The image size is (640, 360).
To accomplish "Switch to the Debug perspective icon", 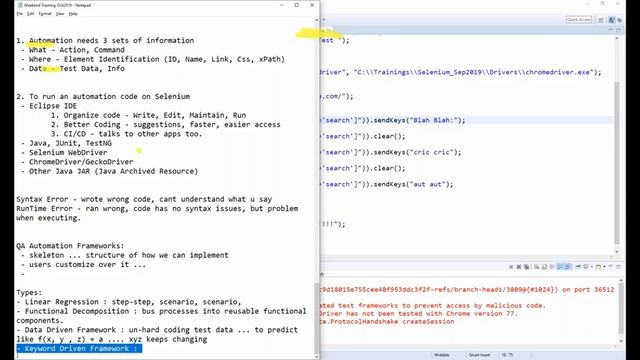I will click(x=620, y=20).
